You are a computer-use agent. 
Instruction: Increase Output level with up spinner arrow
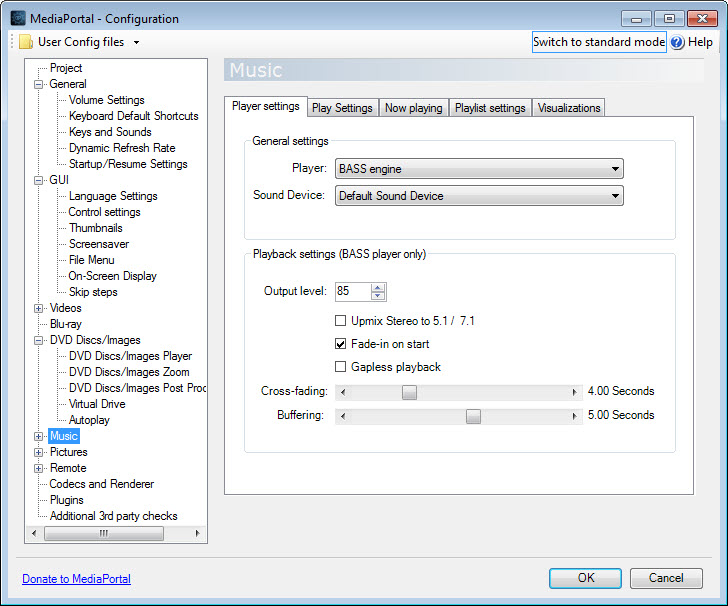pos(378,287)
